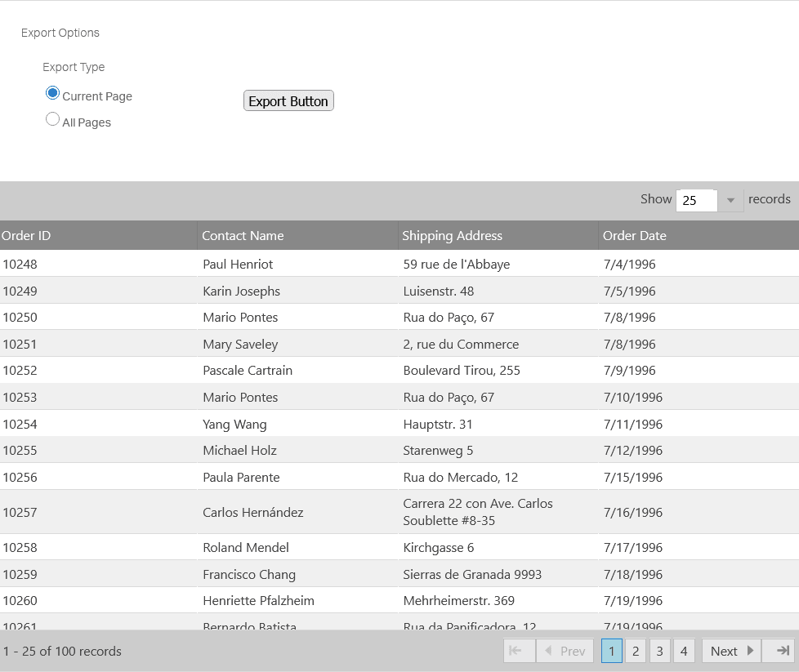Open the Show records dropdown arrow

click(x=730, y=200)
